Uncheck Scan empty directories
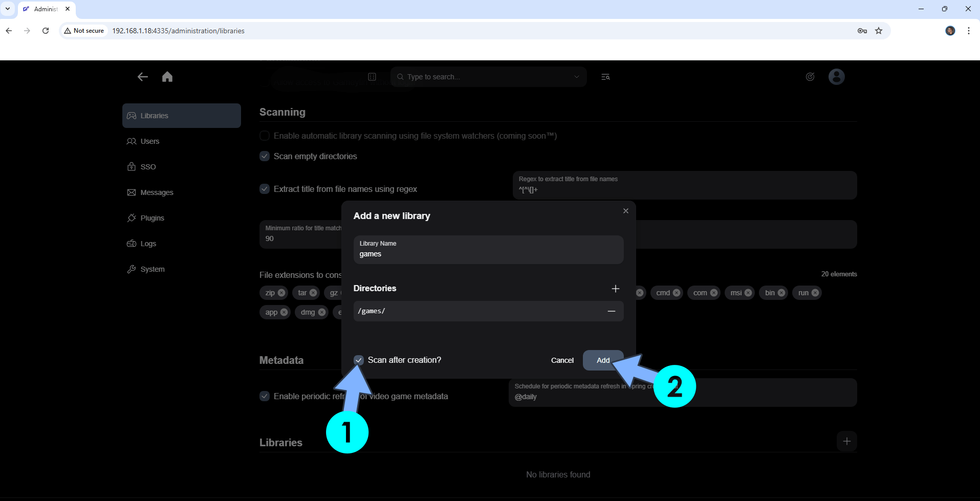 point(265,156)
